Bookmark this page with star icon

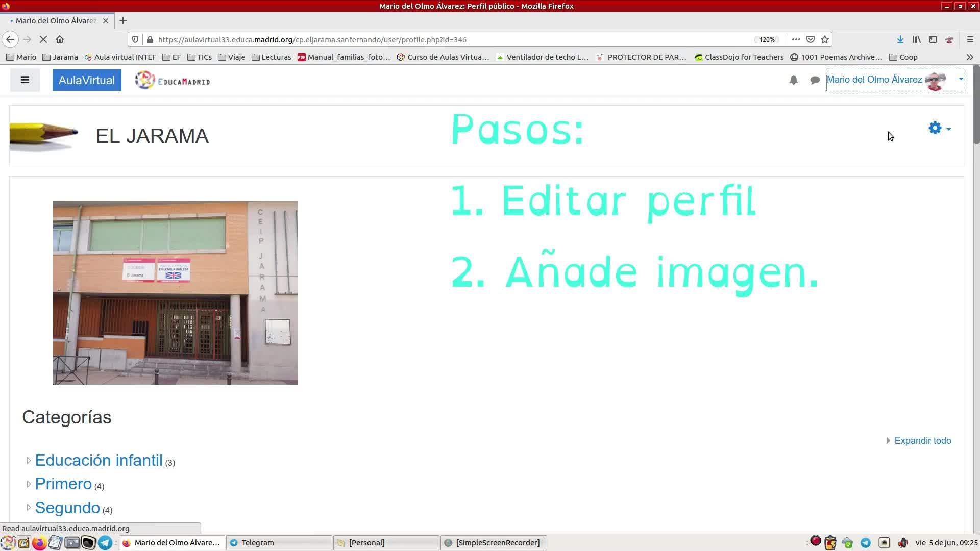click(825, 39)
